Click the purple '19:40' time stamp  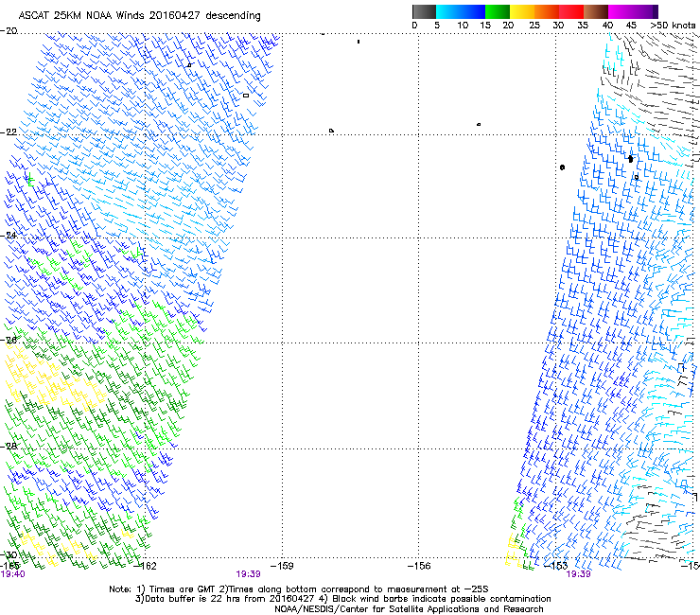[x=13, y=574]
